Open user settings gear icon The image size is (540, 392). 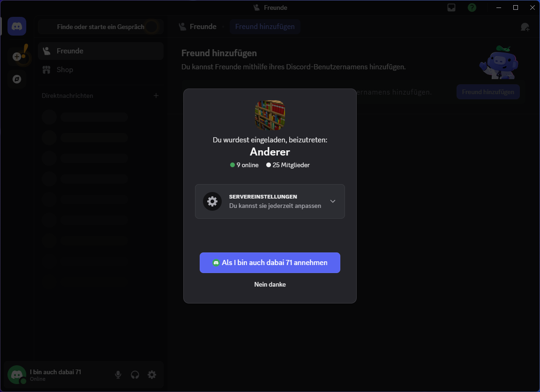point(152,375)
